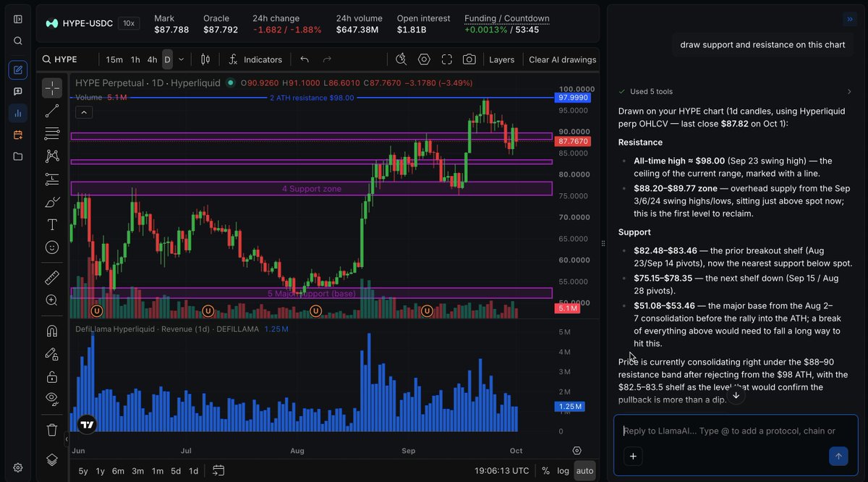Set the 5d date range
This screenshot has width=868, height=482.
(x=176, y=471)
